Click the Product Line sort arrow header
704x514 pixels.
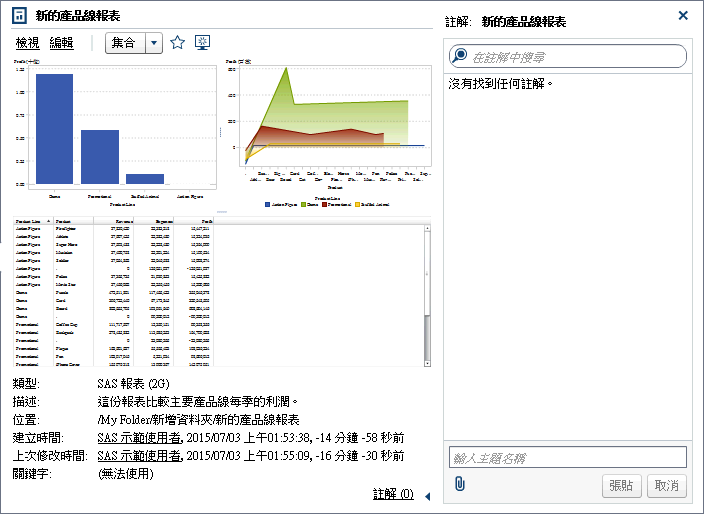pos(48,221)
